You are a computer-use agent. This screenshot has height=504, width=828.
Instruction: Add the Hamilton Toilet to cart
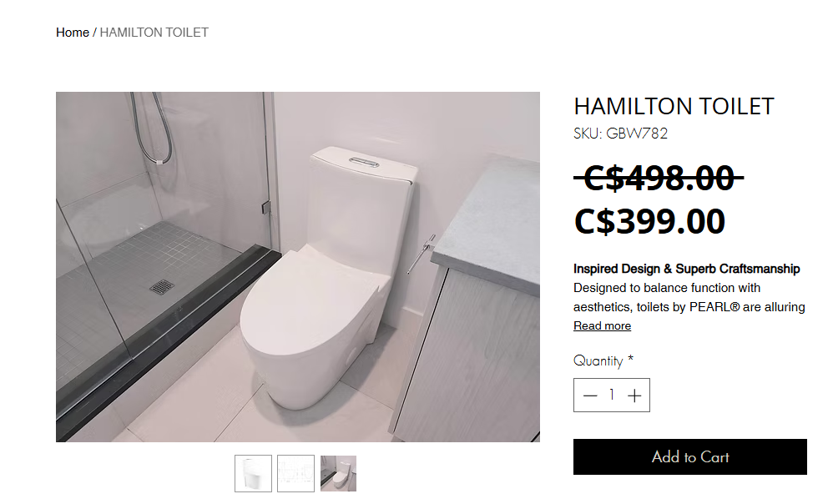(x=689, y=456)
